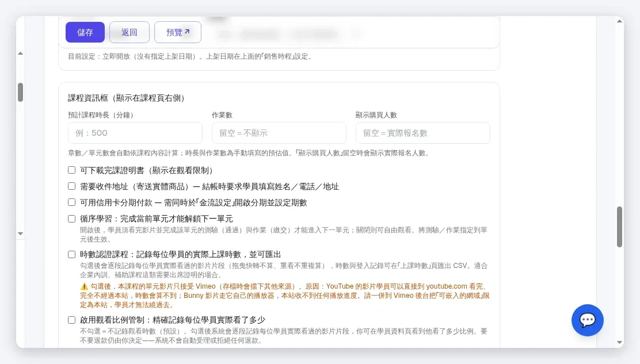
Task: Click the orange Vimeo warning notice text
Action: pos(285,296)
